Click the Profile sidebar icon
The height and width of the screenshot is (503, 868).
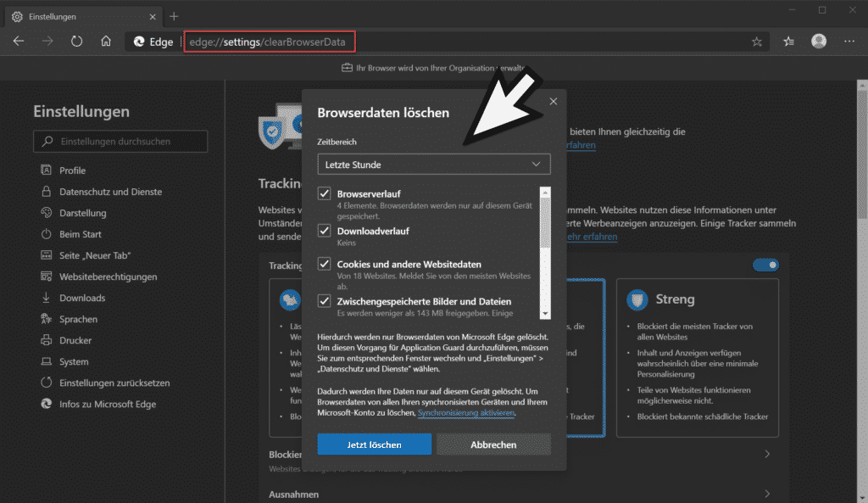pos(46,170)
